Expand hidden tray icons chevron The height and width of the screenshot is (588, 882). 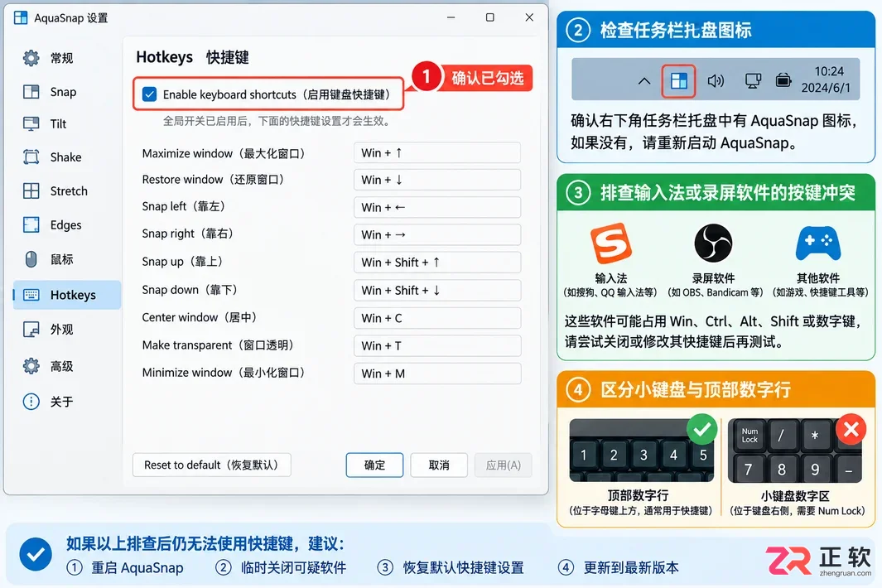tap(644, 81)
